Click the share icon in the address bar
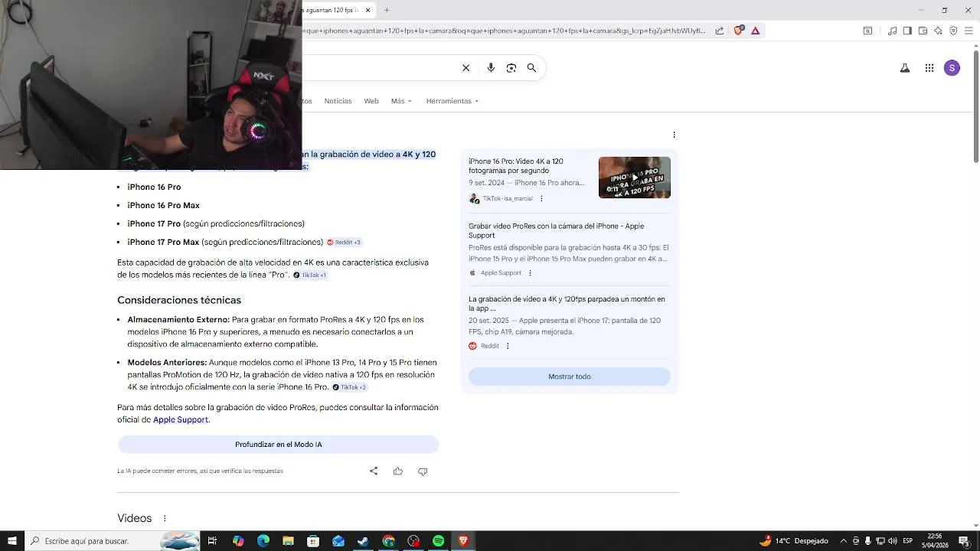The height and width of the screenshot is (551, 980). pyautogui.click(x=720, y=31)
